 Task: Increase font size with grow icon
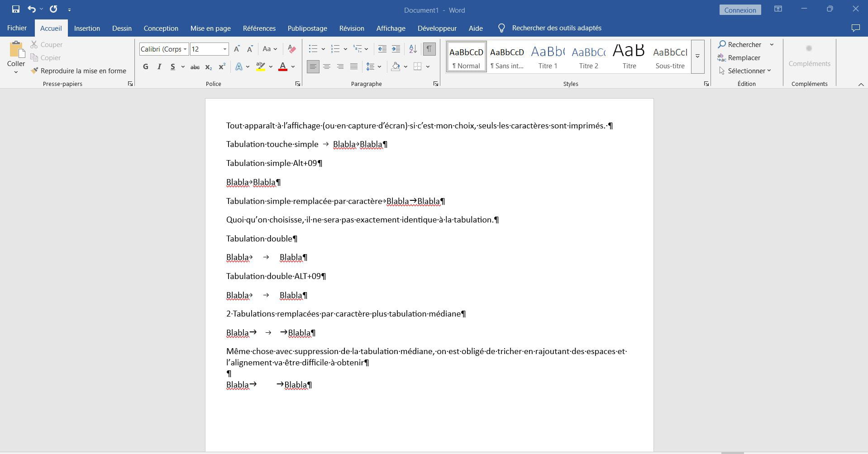coord(237,49)
